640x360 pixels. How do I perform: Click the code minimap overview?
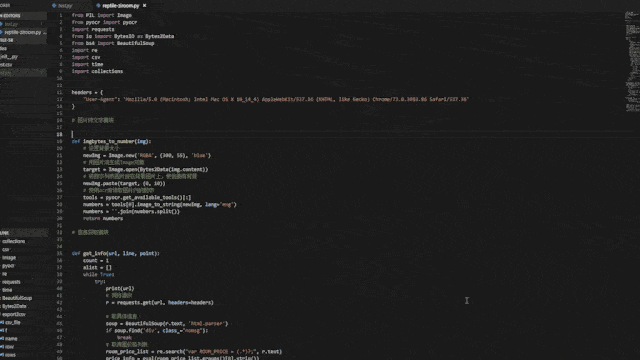tap(632, 61)
